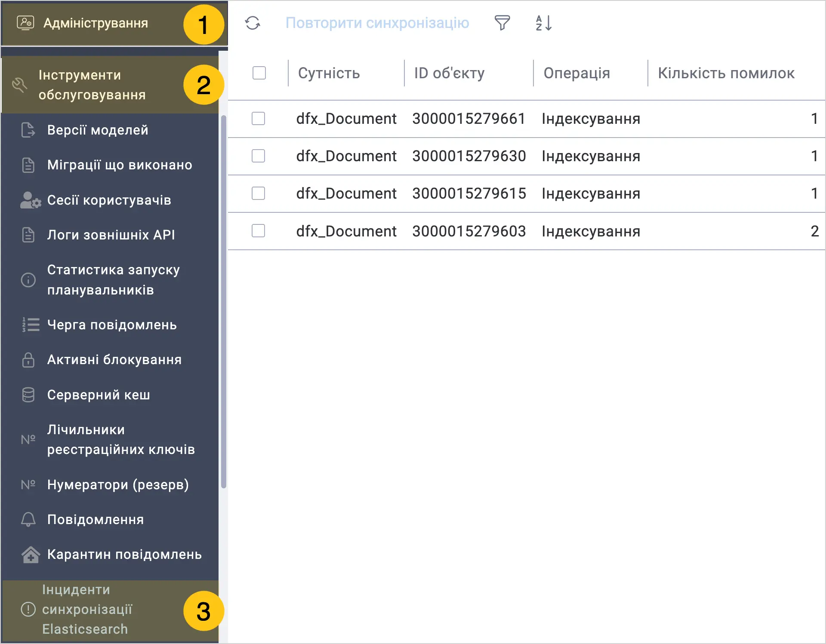Click the Версії моделей document icon

point(28,130)
